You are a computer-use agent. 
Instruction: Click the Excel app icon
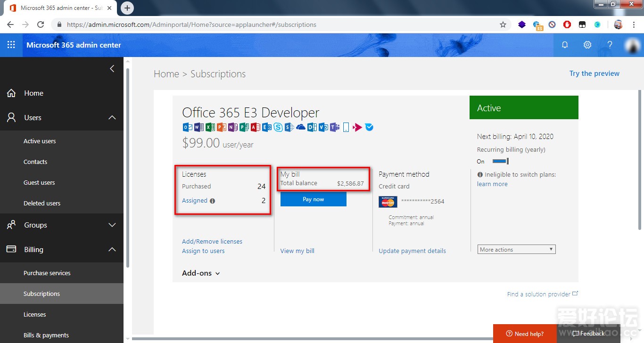[210, 127]
